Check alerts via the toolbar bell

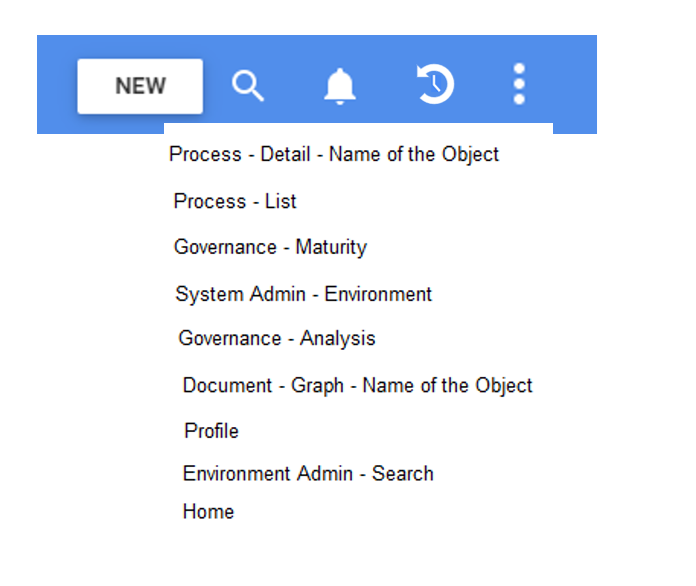tap(340, 86)
